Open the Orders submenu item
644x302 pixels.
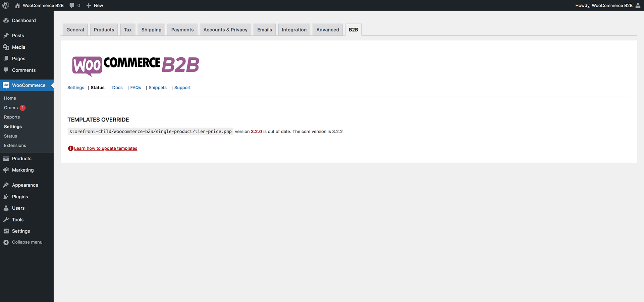(11, 108)
